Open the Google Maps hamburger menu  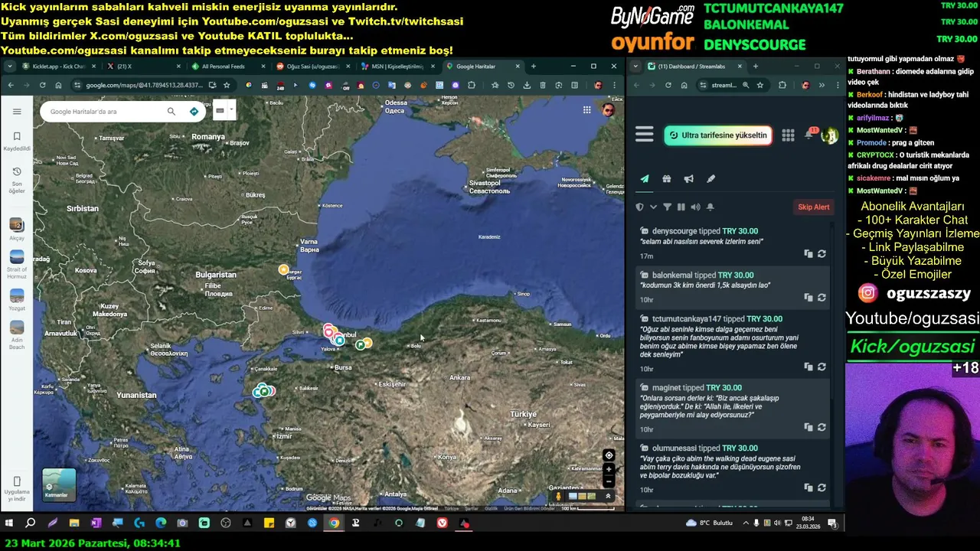17,112
